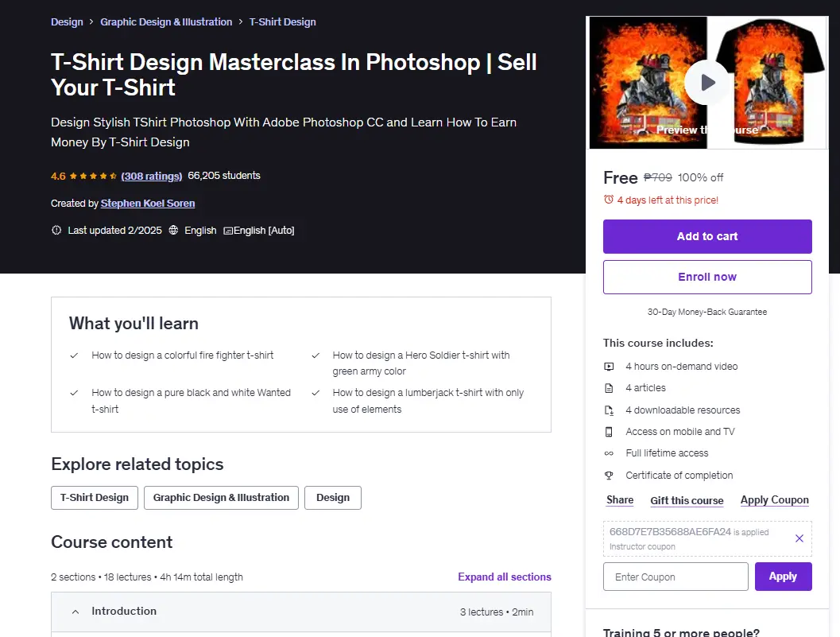Click checkmark beside Hero Soldier t-shirt item
Image resolution: width=840 pixels, height=637 pixels.
[x=315, y=355]
